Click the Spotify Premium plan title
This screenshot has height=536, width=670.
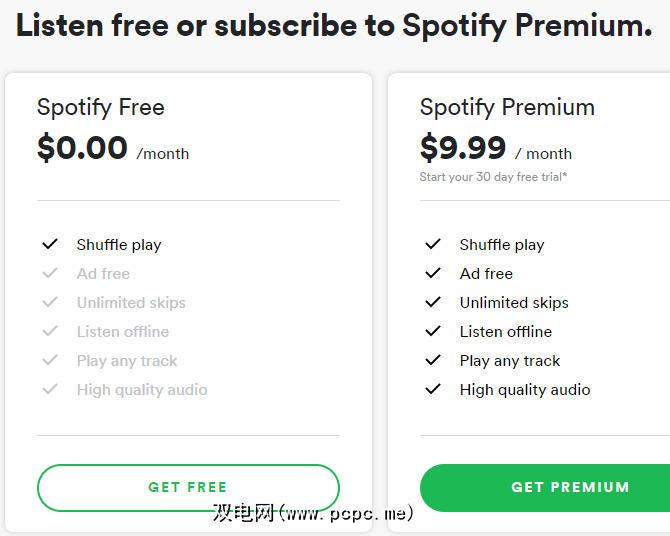(507, 107)
